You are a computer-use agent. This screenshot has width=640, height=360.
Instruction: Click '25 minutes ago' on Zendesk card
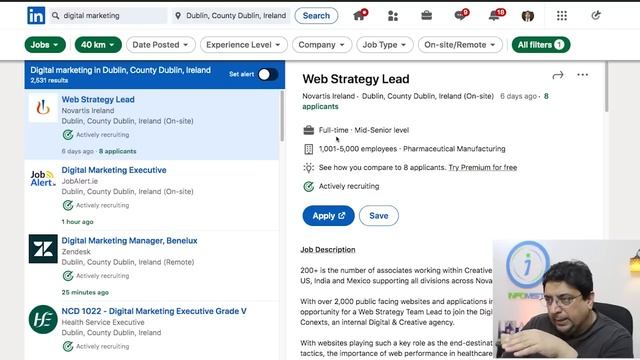point(85,292)
